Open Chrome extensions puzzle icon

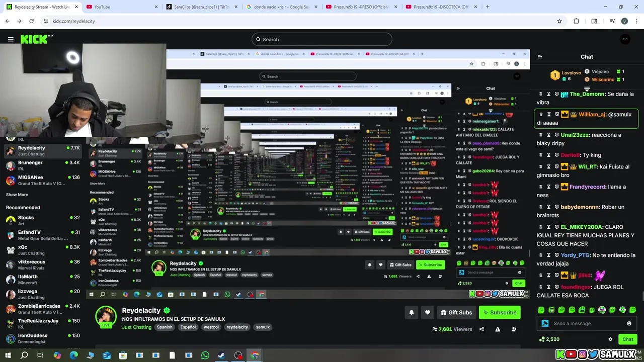click(x=576, y=21)
